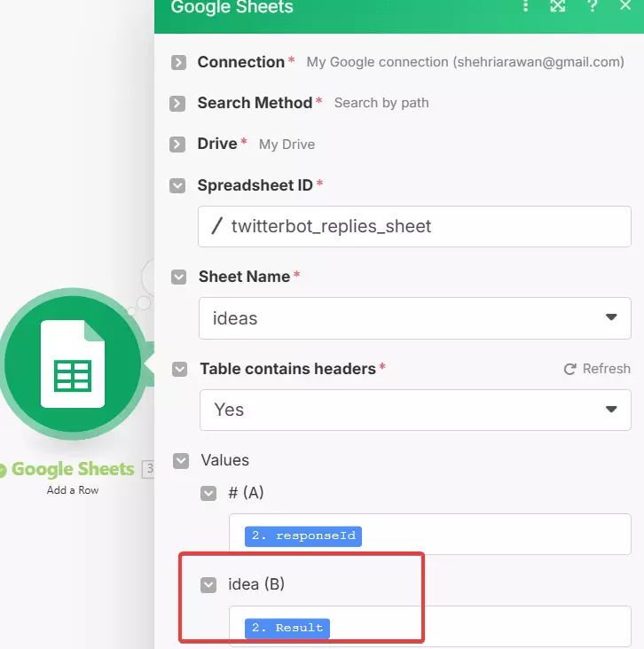
Task: Select the 2. responseId mapped pill
Action: tap(302, 536)
